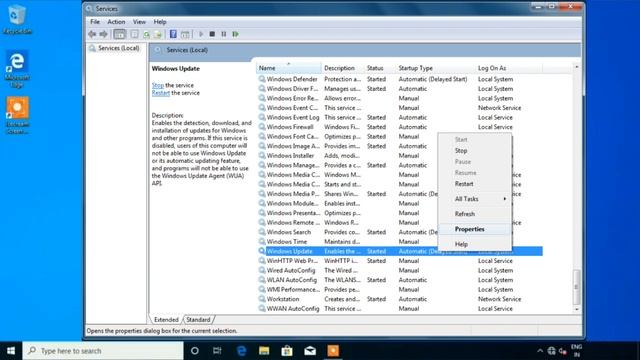The width and height of the screenshot is (640, 360).
Task: Select the Icecream Screen Recorder desktop icon
Action: (17, 115)
